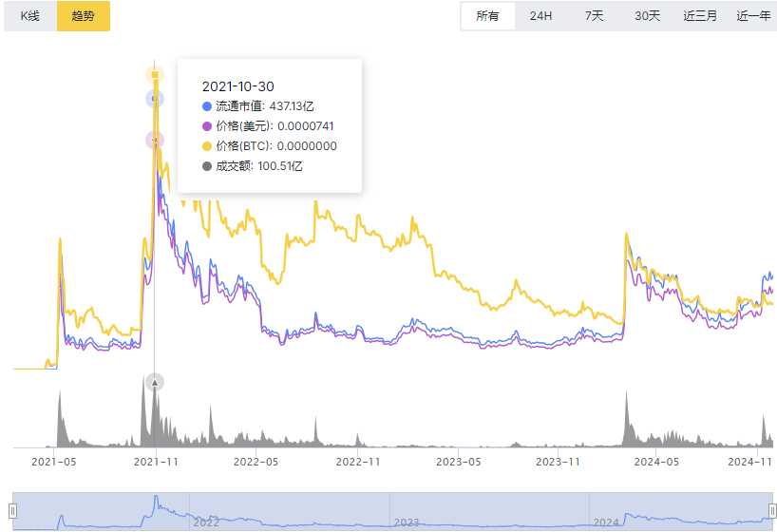
Task: Click the right handle of range slider
Action: 772,511
